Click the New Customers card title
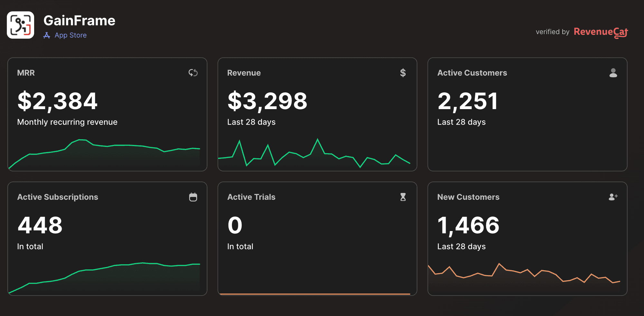Viewport: 644px width, 316px height. tap(468, 197)
